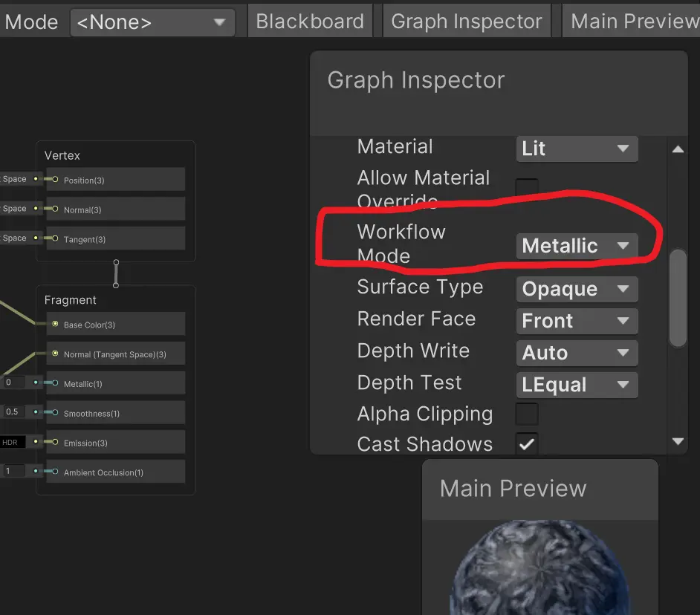The image size is (700, 615).
Task: Click the Ambient Occlusion value field showing 1
Action: (13, 471)
